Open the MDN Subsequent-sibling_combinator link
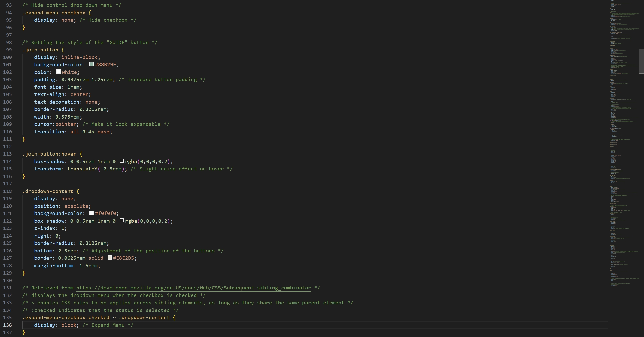This screenshot has width=644, height=337. click(x=193, y=288)
